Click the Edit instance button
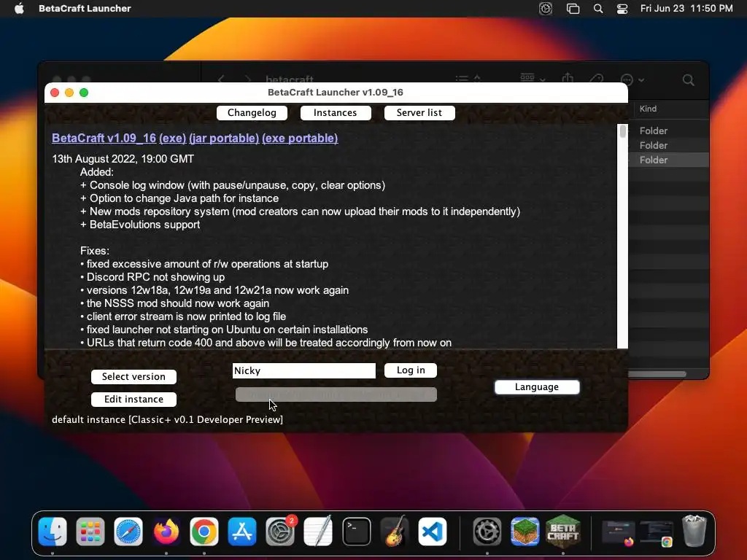Screen dimensions: 747x560 click(134, 399)
